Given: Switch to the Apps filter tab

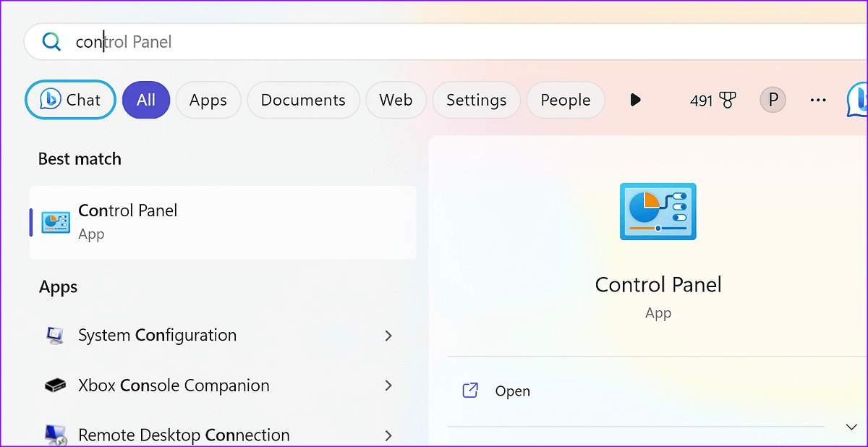Looking at the screenshot, I should pyautogui.click(x=208, y=100).
